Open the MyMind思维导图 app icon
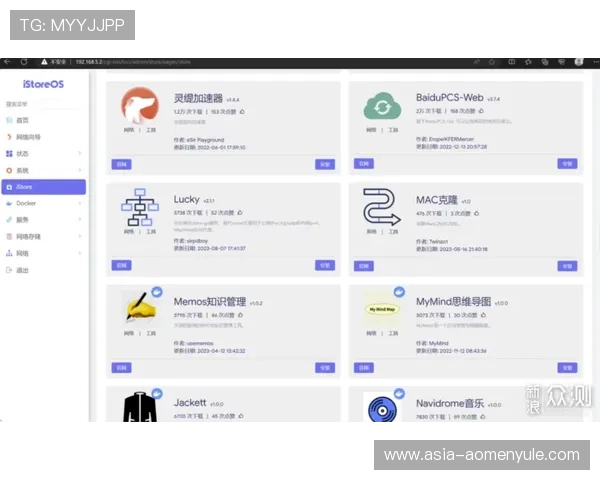This screenshot has width=600, height=480. [x=382, y=309]
